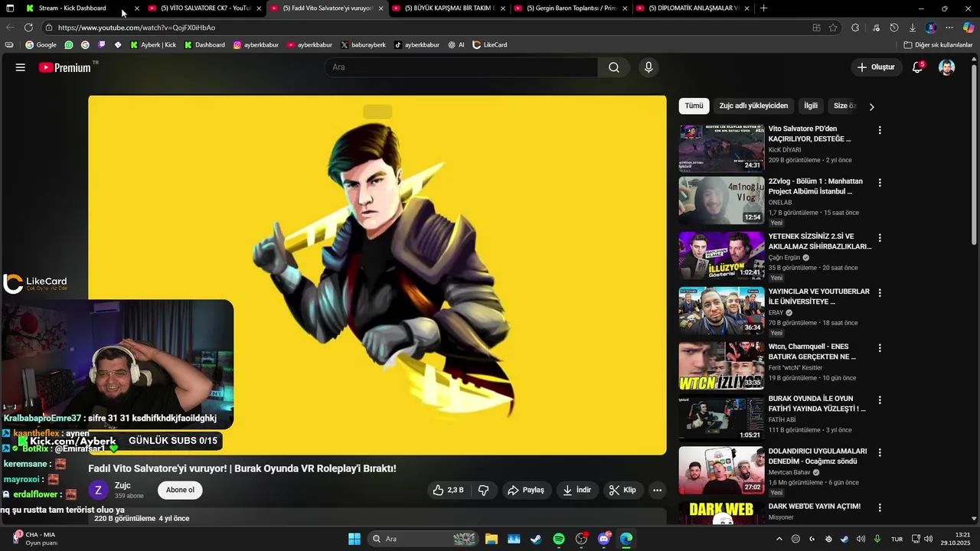Viewport: 980px width, 551px height.
Task: Open the WTCN İZLİYOR thumbnail
Action: pos(721,366)
